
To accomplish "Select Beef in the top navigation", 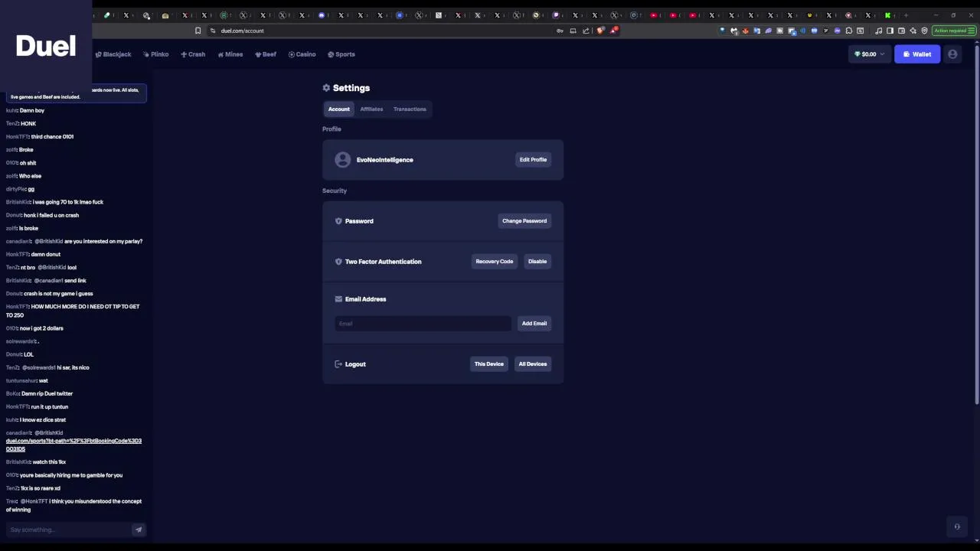I will pyautogui.click(x=265, y=54).
